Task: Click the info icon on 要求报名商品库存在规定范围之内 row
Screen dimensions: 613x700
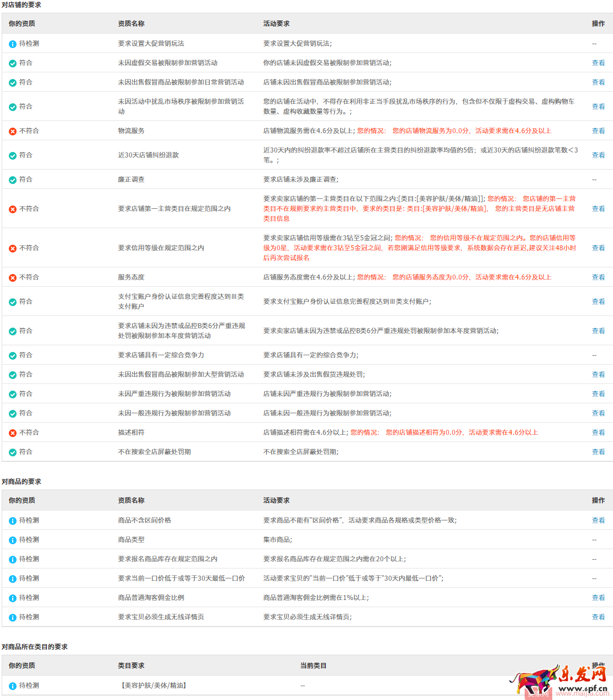Action: [x=12, y=559]
